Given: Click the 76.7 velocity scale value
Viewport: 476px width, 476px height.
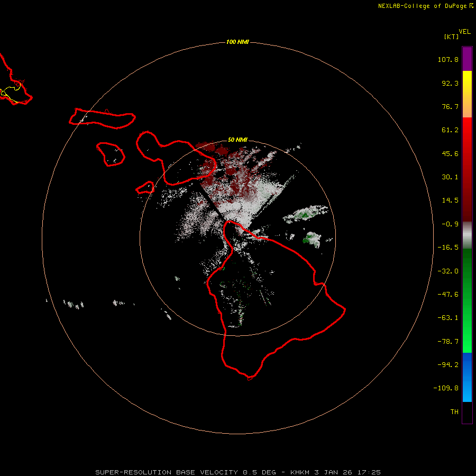Looking at the screenshot, I should pyautogui.click(x=450, y=106).
